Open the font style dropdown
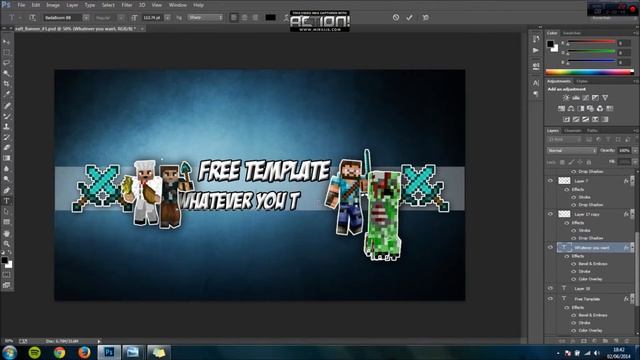Viewport: 640px width, 360px height. click(x=121, y=18)
